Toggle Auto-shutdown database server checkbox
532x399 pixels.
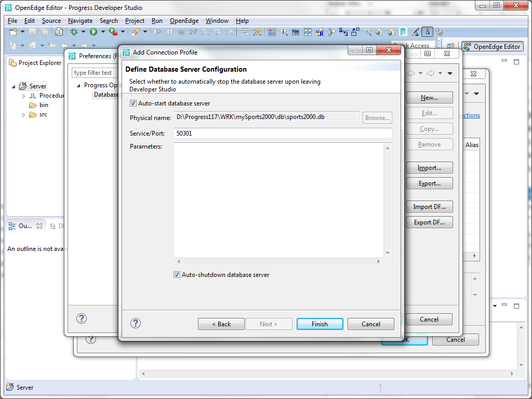pyautogui.click(x=177, y=274)
